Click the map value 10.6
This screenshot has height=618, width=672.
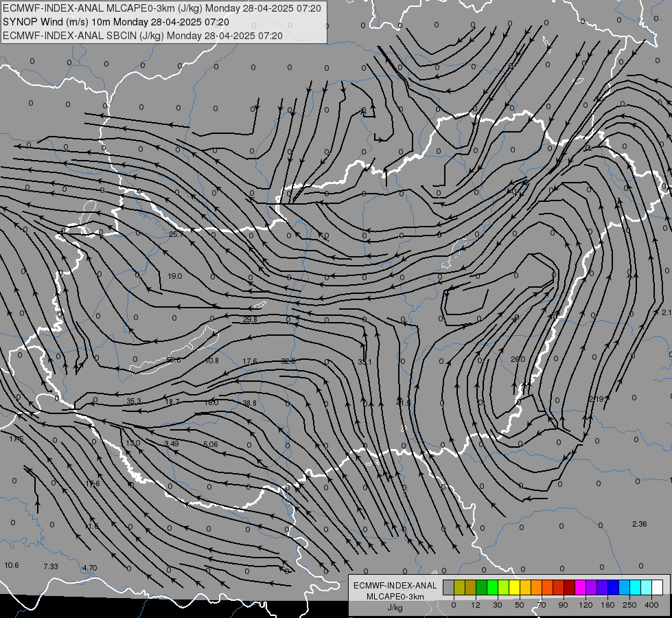tap(12, 565)
